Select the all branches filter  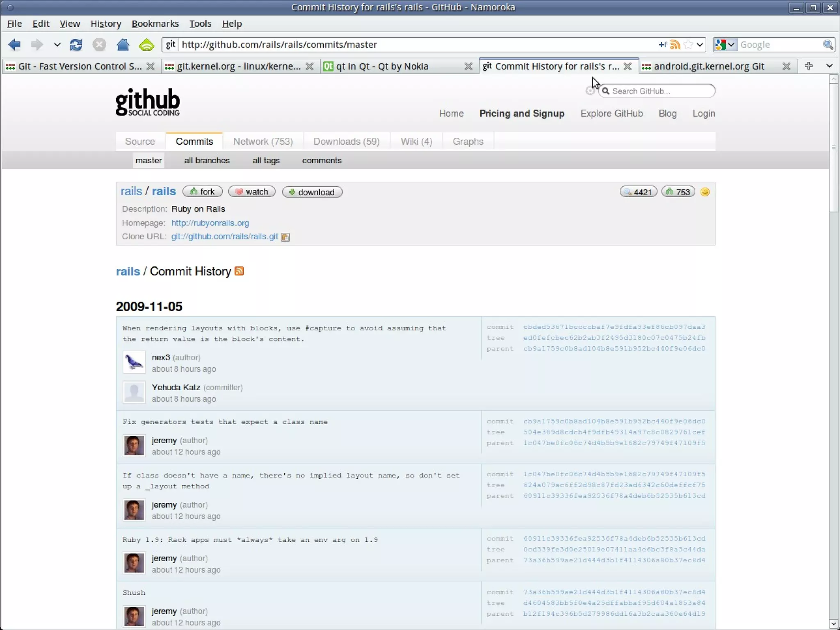click(207, 160)
